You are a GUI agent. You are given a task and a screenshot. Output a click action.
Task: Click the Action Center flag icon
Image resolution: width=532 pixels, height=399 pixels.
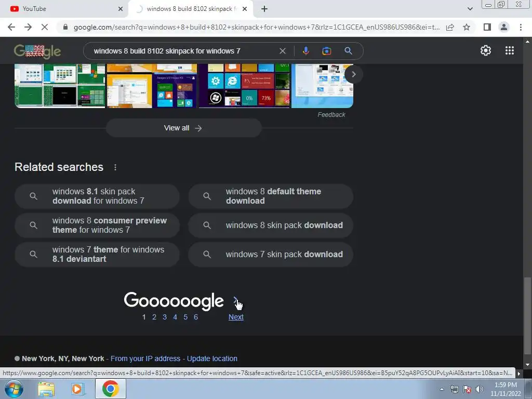coord(467,389)
